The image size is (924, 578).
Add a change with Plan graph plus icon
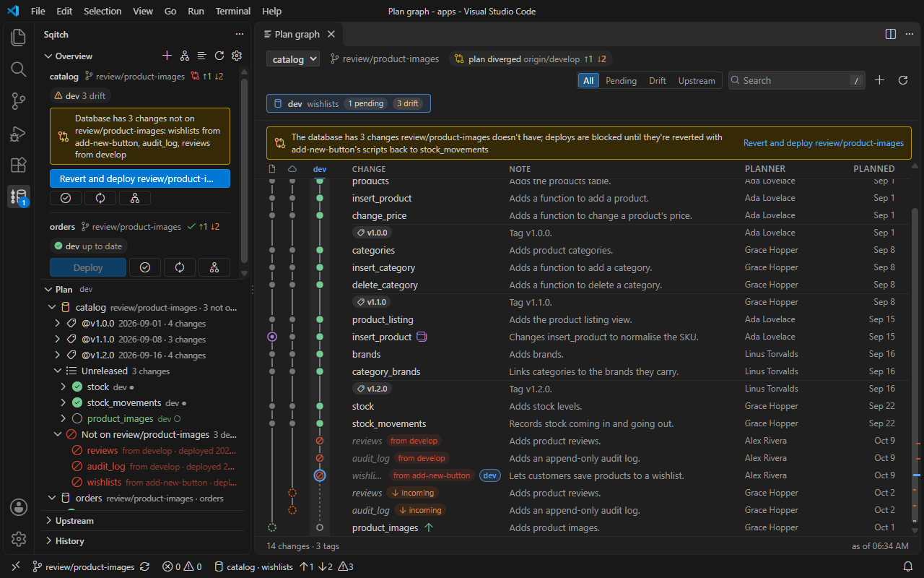click(x=879, y=80)
